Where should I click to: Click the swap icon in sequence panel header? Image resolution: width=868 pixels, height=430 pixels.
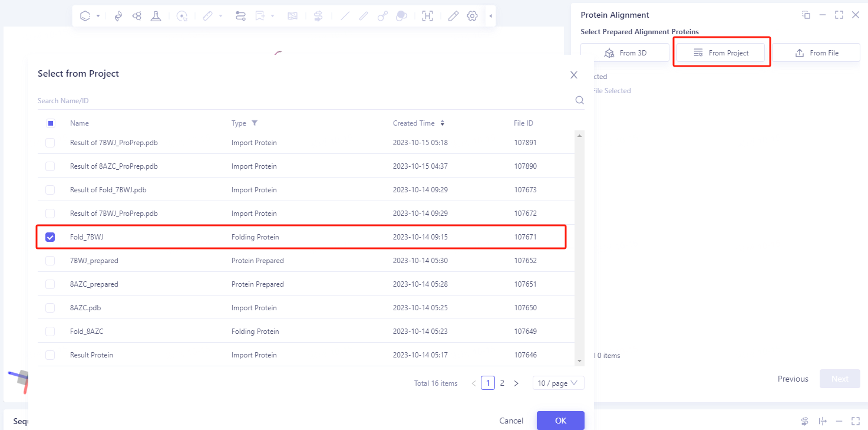click(805, 421)
